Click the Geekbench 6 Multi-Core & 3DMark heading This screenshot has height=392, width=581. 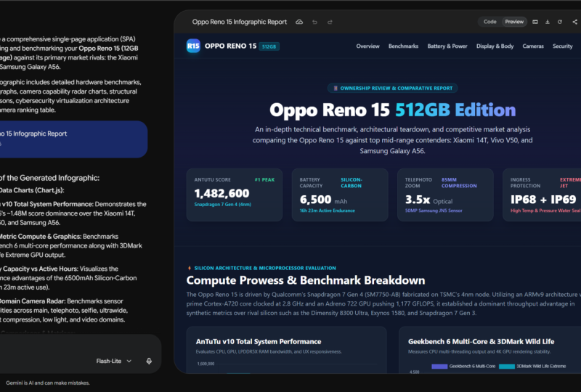(481, 342)
